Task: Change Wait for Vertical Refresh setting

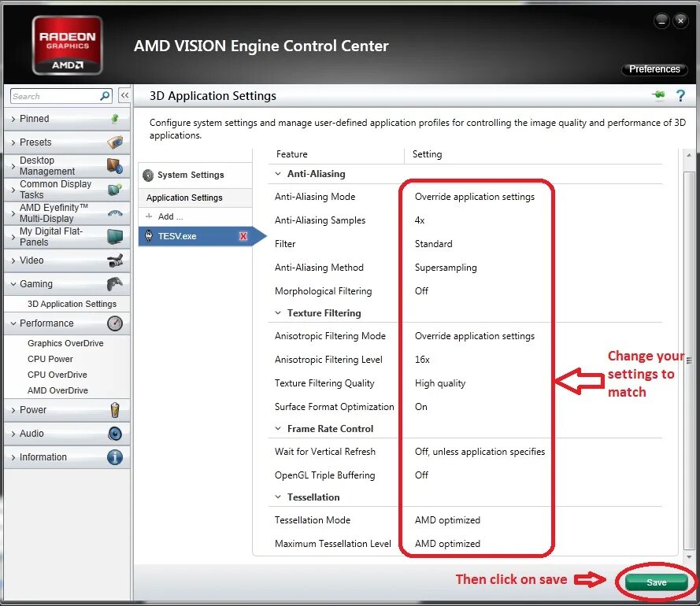Action: pos(480,452)
